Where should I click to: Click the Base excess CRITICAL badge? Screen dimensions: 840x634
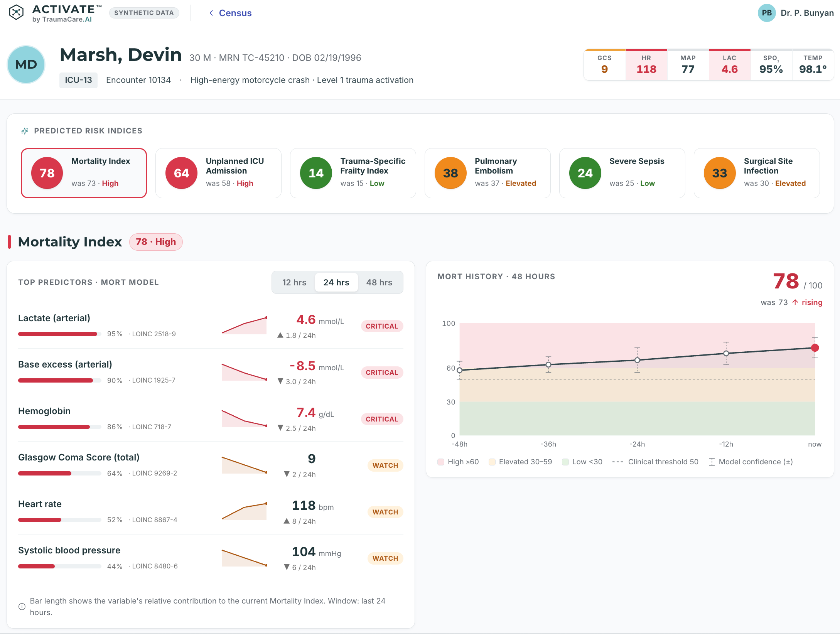382,373
